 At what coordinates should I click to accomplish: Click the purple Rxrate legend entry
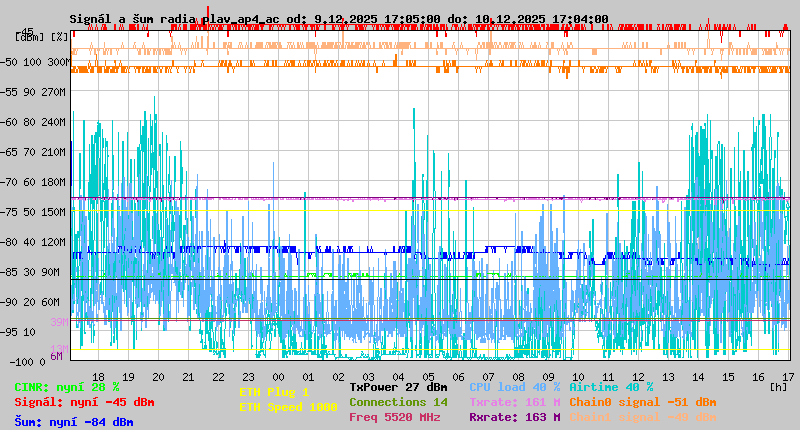click(x=515, y=417)
